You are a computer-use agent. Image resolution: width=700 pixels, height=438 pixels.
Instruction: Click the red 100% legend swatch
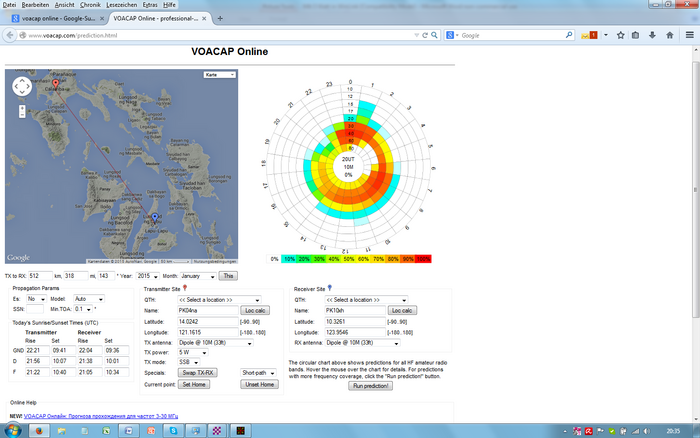[x=423, y=259]
